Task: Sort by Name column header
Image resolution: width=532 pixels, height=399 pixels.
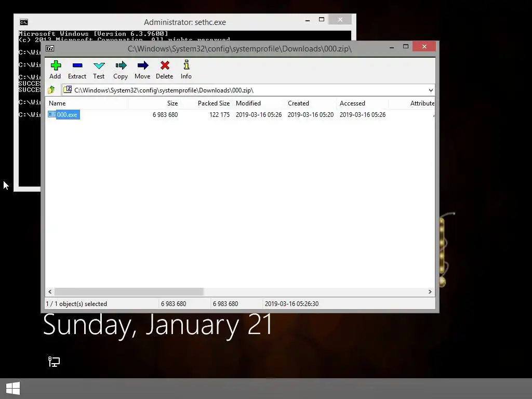Action: click(87, 103)
